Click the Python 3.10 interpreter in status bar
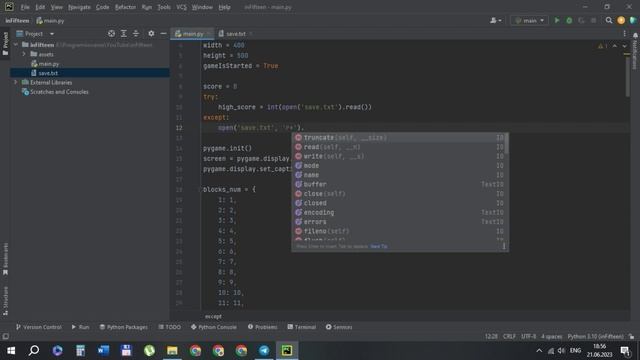This screenshot has height=360, width=640. (596, 336)
